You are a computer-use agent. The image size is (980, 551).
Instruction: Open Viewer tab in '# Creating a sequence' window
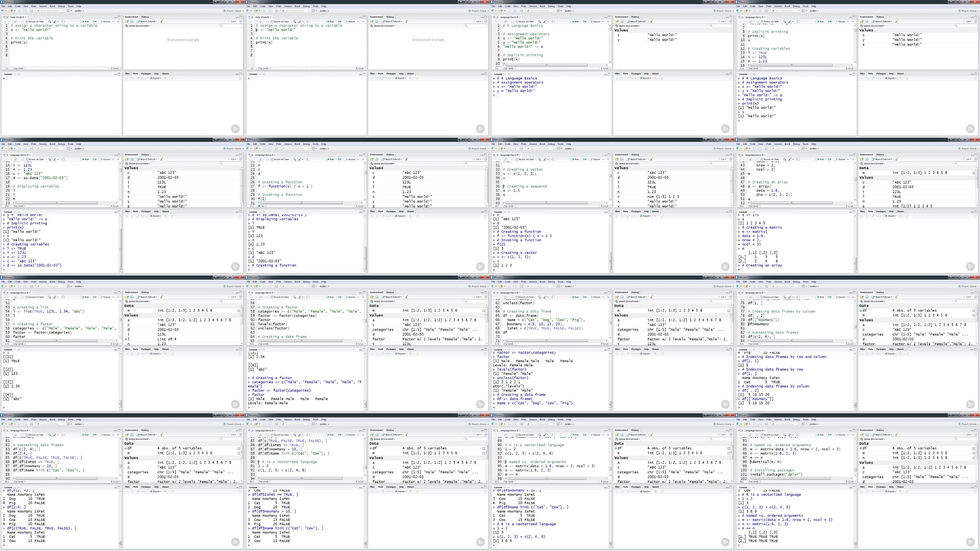655,212
